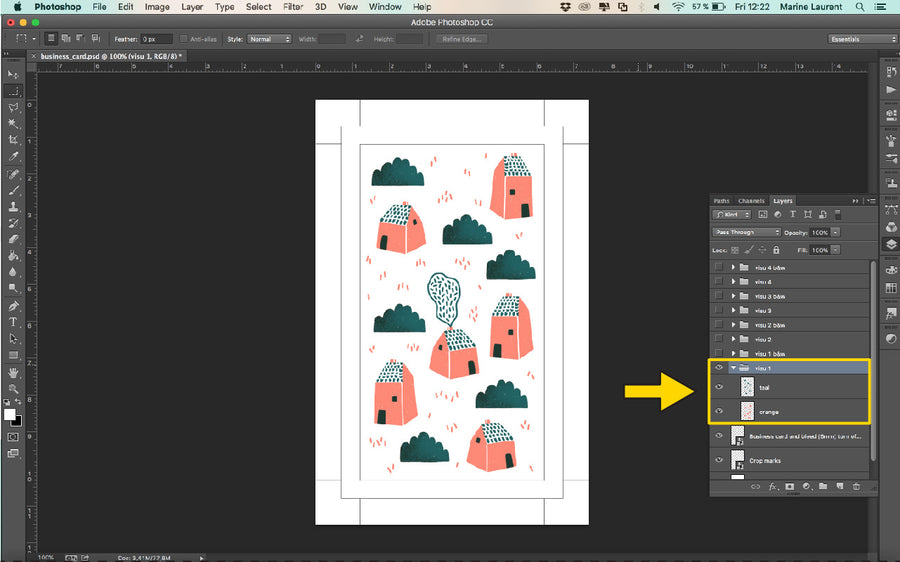The height and width of the screenshot is (562, 900).
Task: Select the Zoom tool
Action: pyautogui.click(x=13, y=389)
